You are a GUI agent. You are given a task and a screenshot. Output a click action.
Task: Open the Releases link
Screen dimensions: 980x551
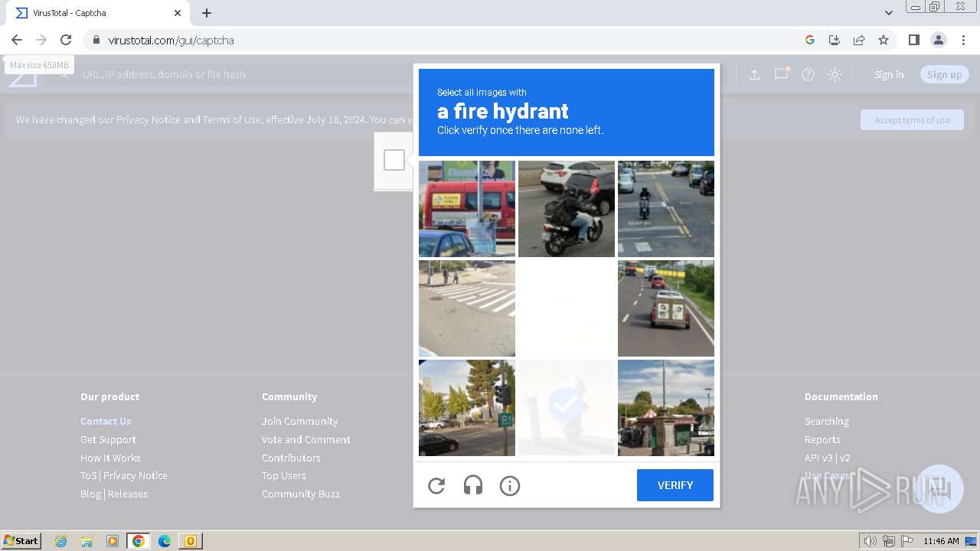128,494
